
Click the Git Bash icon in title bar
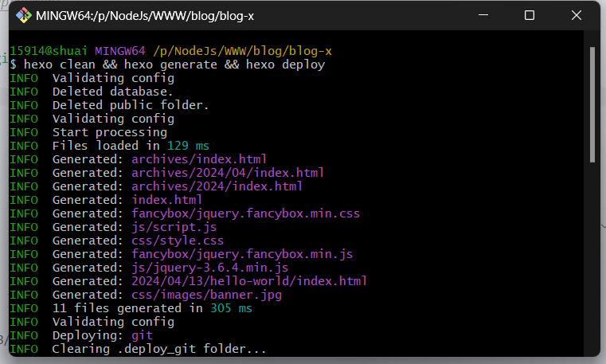(x=24, y=16)
